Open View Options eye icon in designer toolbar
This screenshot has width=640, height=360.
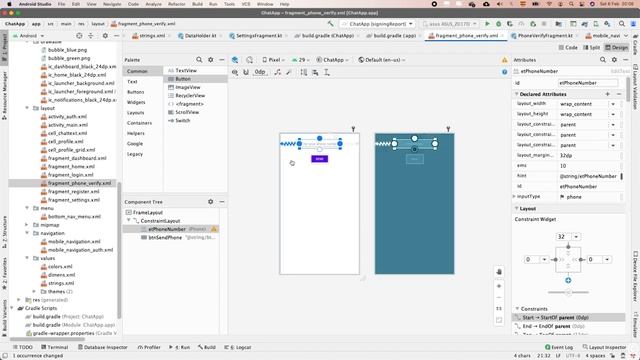point(235,72)
